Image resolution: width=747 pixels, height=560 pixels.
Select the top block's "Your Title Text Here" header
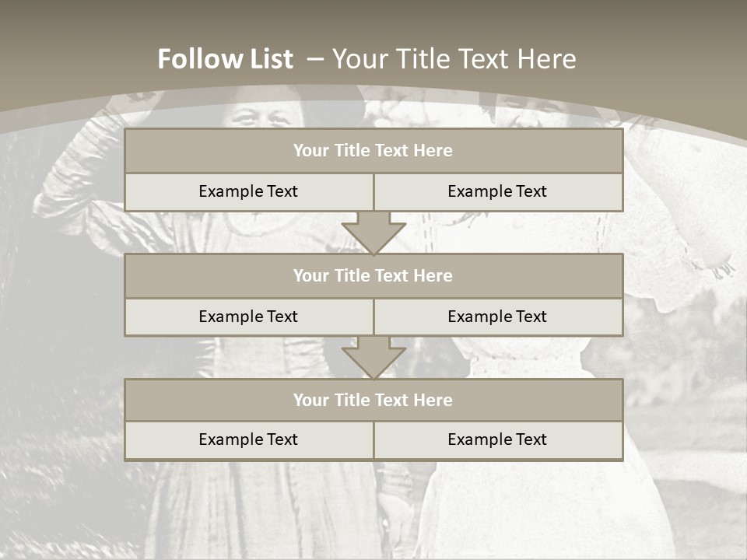(x=373, y=151)
